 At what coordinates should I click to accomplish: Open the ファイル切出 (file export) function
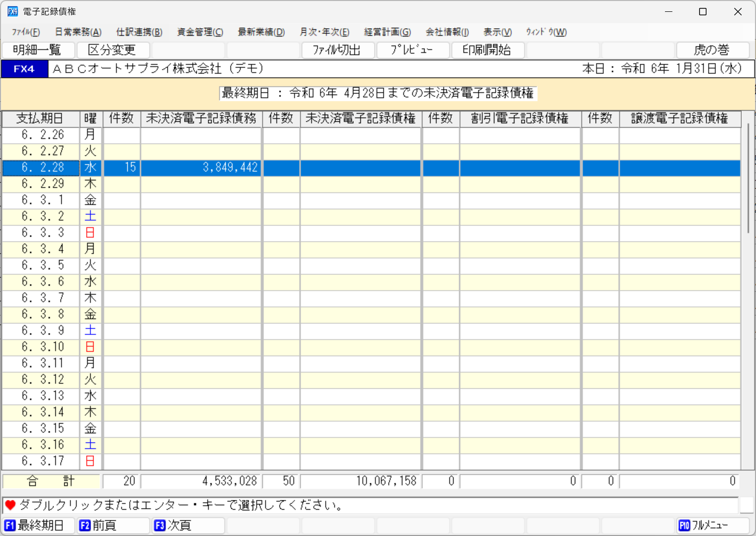[x=338, y=50]
